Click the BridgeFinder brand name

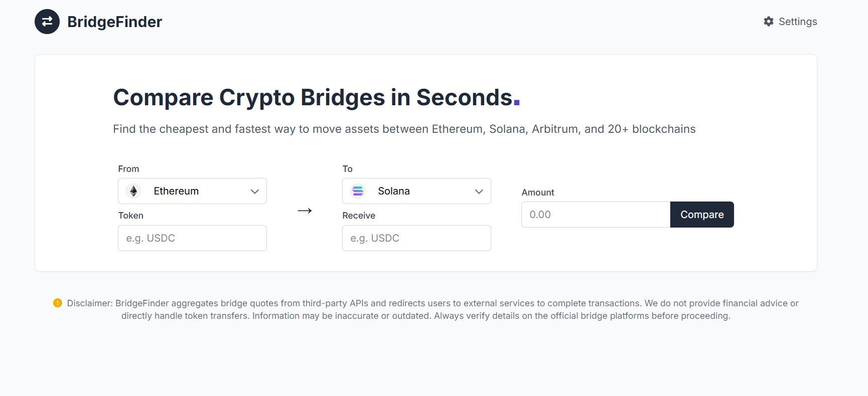[x=115, y=22]
